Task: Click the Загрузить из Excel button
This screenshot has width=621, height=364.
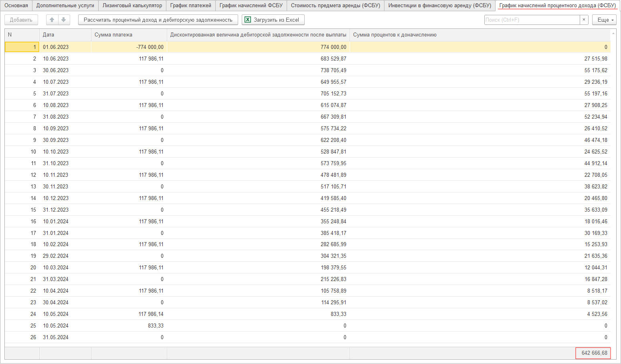Action: [273, 20]
